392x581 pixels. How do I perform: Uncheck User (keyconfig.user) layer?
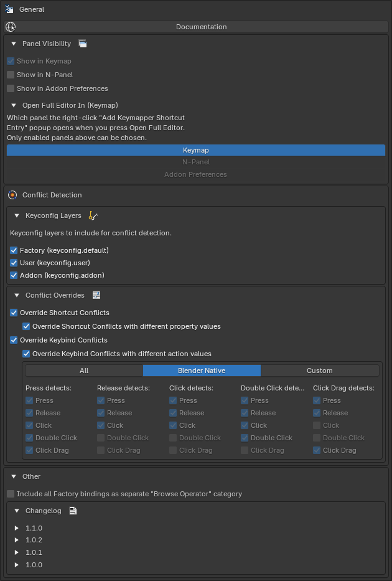click(x=14, y=263)
